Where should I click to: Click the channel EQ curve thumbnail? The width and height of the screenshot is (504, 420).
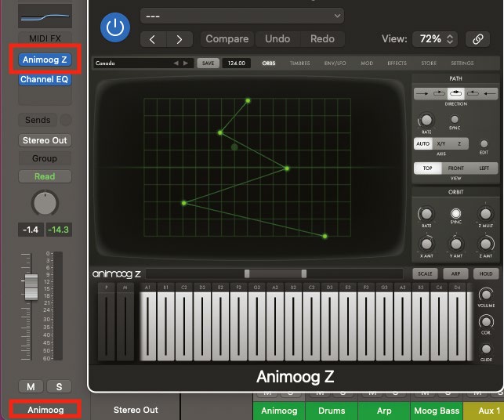pos(45,16)
